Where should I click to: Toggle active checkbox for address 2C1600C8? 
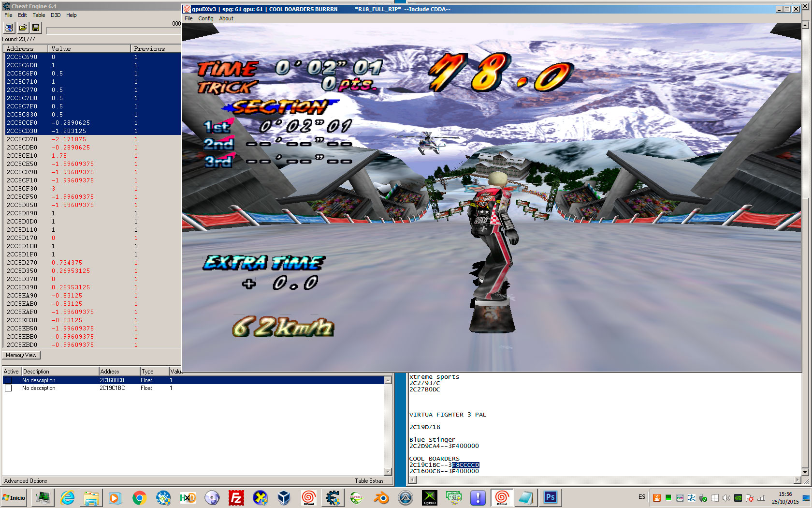[x=8, y=380]
